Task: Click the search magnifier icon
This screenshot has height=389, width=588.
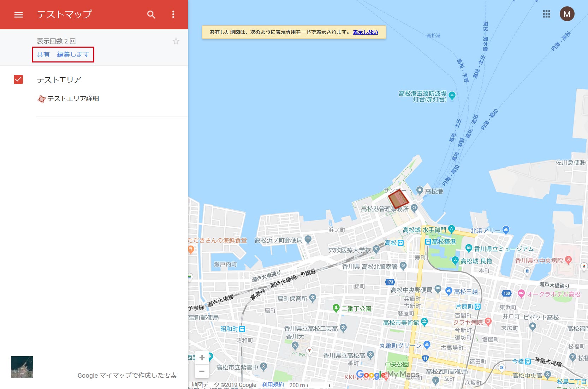Action: click(151, 14)
